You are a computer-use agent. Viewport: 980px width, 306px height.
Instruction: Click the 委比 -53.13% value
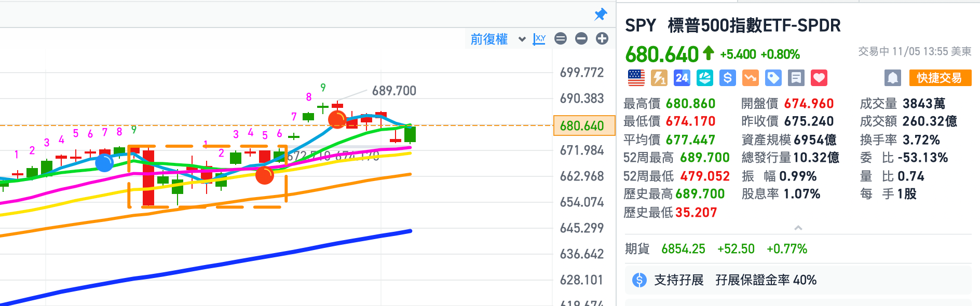tap(923, 158)
